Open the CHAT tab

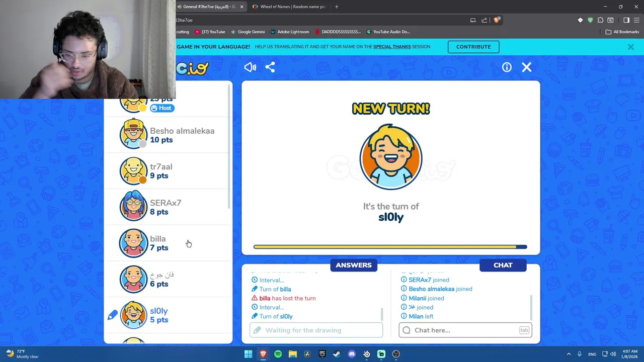tap(503, 265)
